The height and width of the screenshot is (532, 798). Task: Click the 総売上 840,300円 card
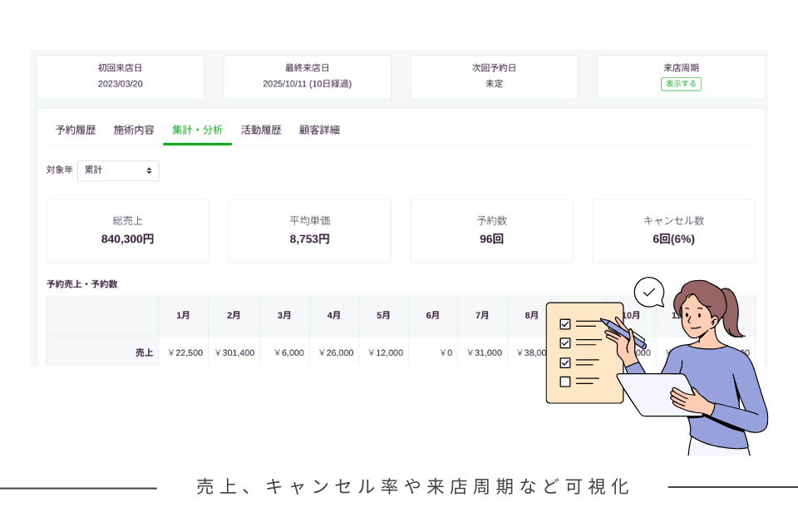point(127,230)
